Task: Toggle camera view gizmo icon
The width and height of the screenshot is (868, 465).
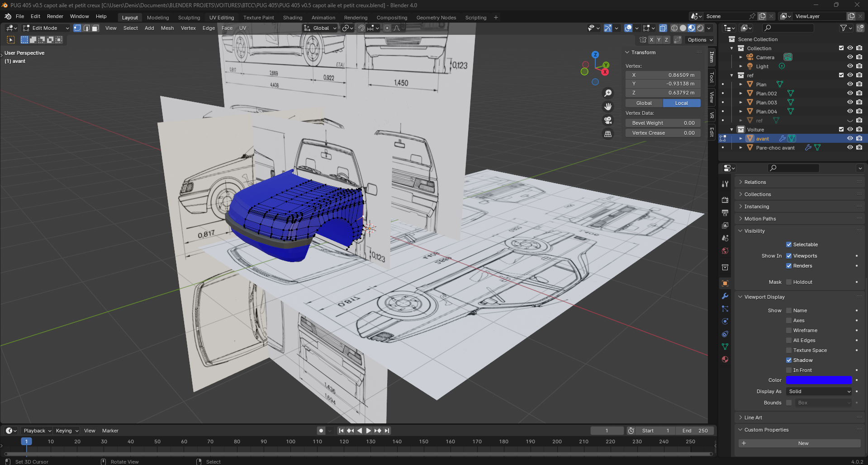Action: point(608,120)
